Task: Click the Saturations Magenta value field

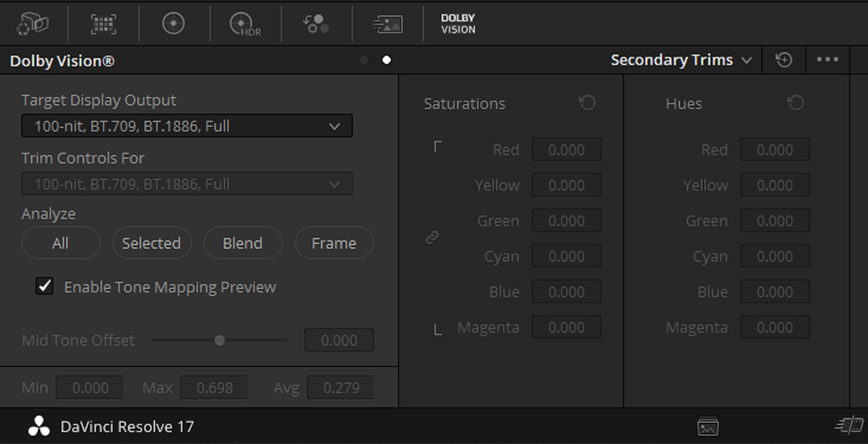Action: (x=566, y=327)
